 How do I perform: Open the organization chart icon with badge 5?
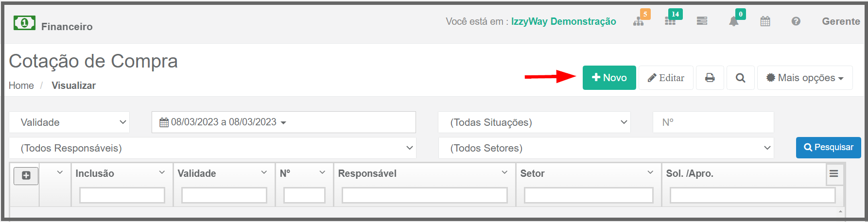click(x=638, y=21)
